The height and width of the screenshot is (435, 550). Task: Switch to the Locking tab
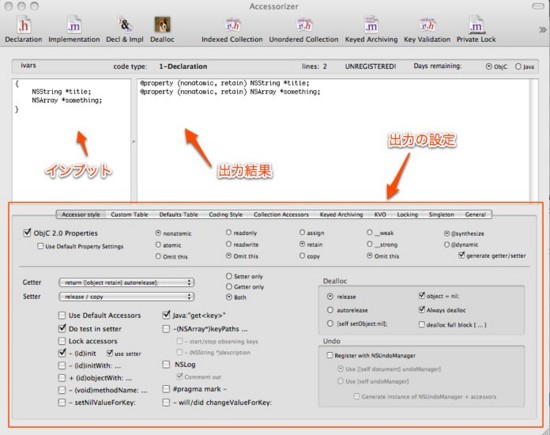(x=407, y=214)
